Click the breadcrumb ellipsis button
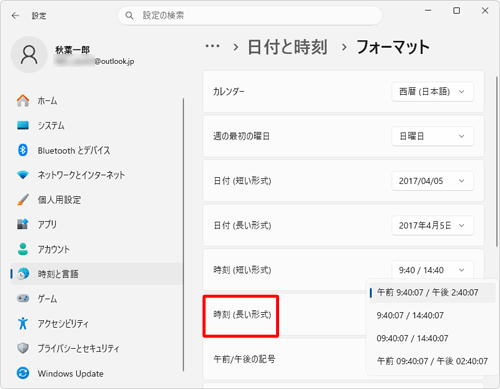The width and height of the screenshot is (500, 389). [212, 46]
